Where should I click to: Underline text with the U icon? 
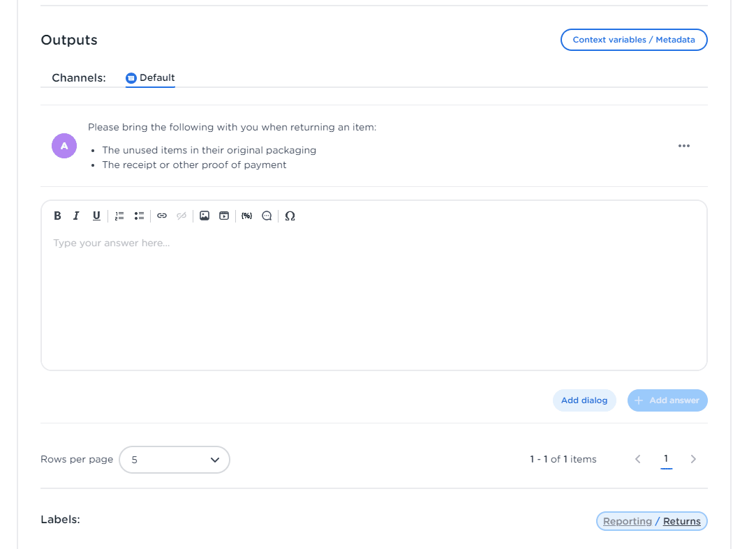(x=96, y=216)
